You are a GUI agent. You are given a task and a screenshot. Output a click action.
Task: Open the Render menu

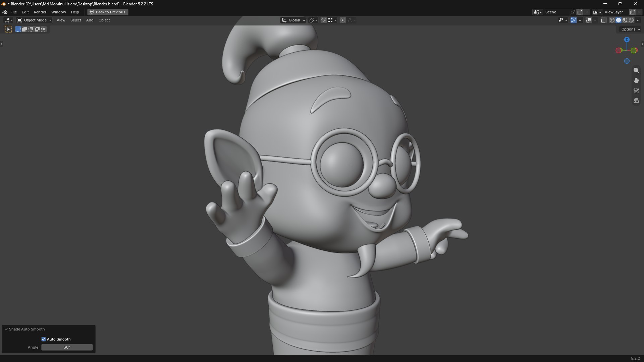click(40, 12)
